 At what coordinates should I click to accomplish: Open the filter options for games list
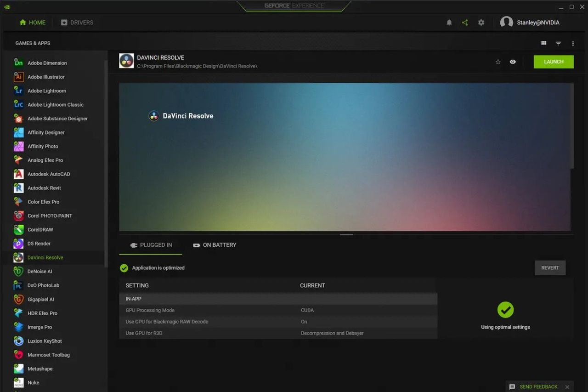coord(558,43)
